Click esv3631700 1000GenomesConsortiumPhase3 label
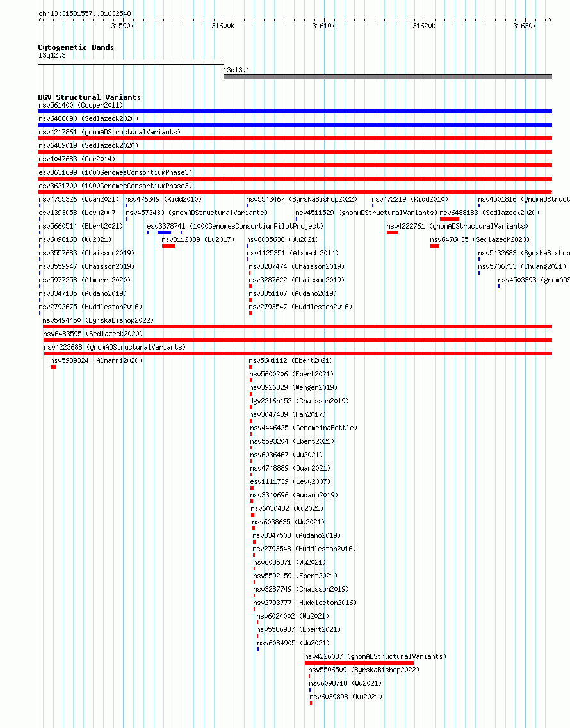This screenshot has height=728, width=570. coord(115,186)
